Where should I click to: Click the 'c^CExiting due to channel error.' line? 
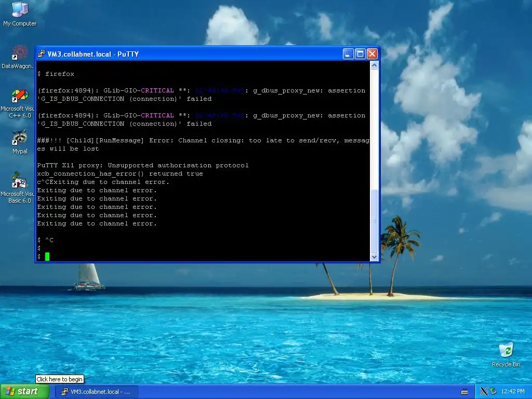103,182
